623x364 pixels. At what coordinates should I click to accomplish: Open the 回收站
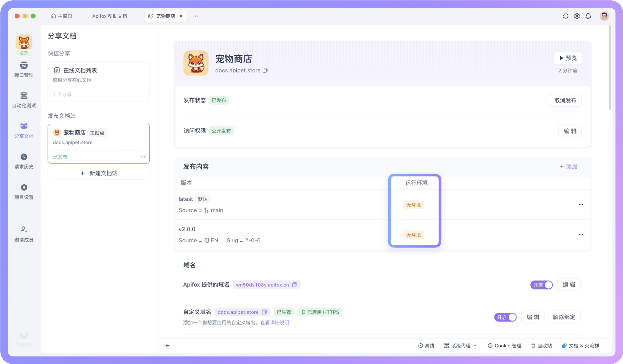coord(541,346)
